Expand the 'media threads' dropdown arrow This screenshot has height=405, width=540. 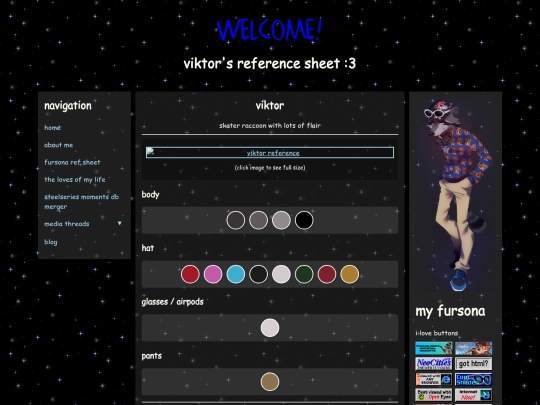[x=120, y=223]
